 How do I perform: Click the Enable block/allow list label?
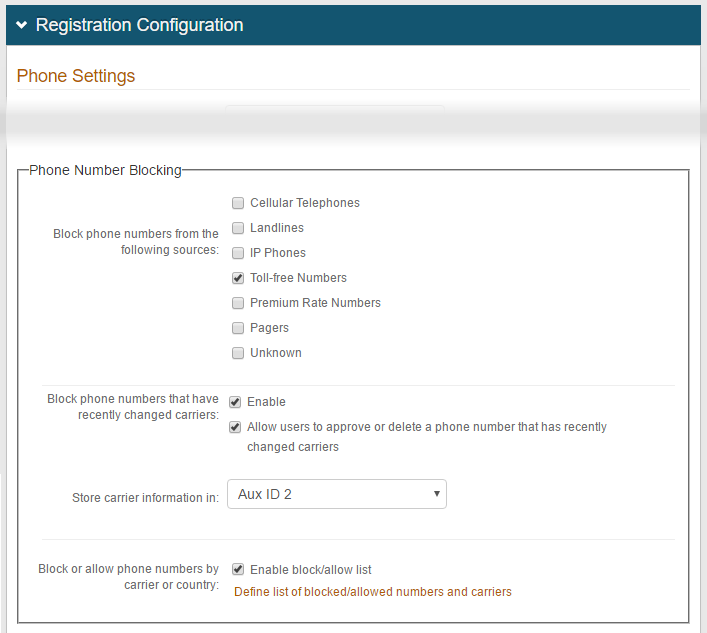(x=310, y=570)
